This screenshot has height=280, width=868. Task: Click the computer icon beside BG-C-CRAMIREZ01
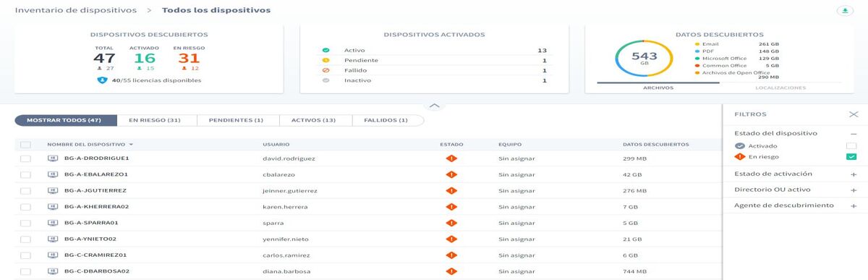(53, 255)
